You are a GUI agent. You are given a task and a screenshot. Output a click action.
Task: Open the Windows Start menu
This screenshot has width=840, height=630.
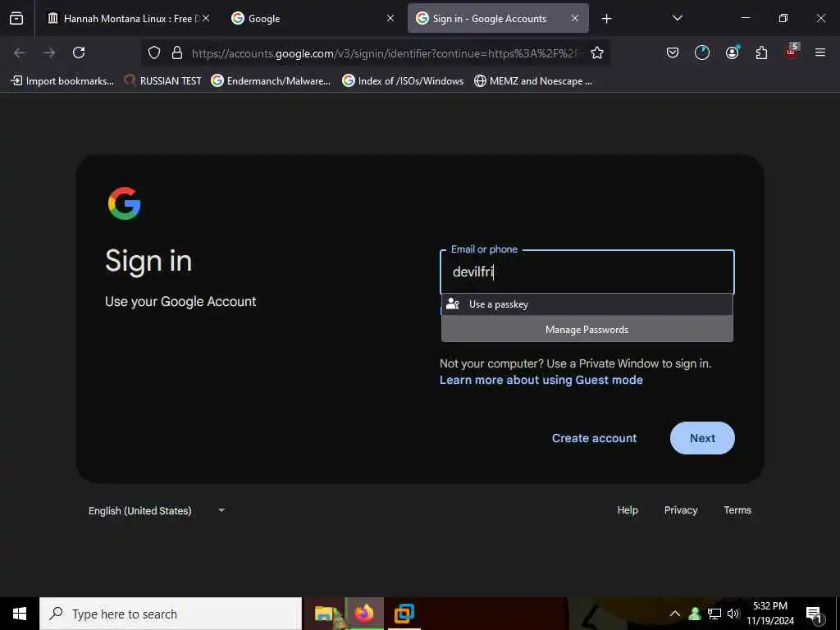pos(20,614)
